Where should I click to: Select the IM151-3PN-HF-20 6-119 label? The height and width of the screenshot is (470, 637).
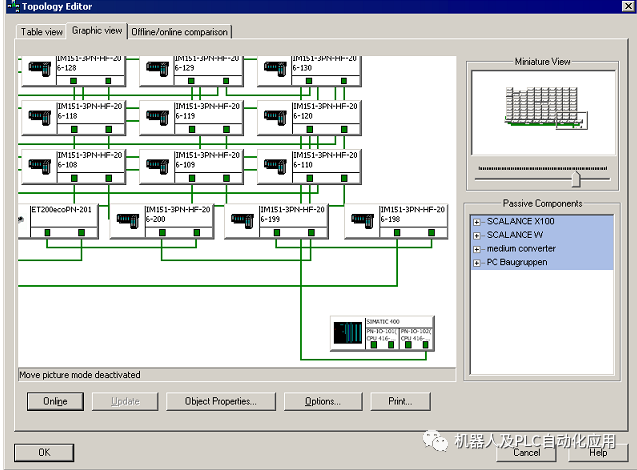pyautogui.click(x=207, y=111)
